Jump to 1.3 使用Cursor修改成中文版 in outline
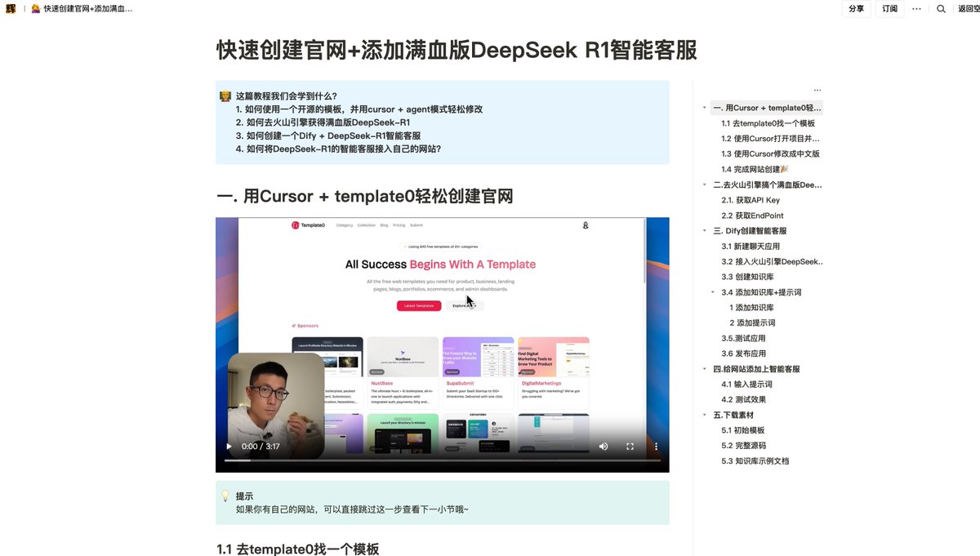The image size is (980, 556). click(x=770, y=153)
